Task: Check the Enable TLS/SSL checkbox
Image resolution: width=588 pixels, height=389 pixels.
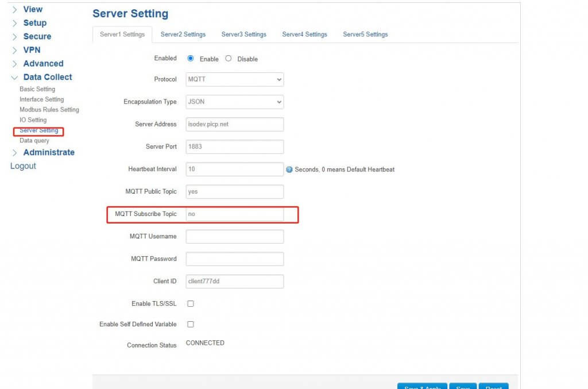Action: coord(190,303)
